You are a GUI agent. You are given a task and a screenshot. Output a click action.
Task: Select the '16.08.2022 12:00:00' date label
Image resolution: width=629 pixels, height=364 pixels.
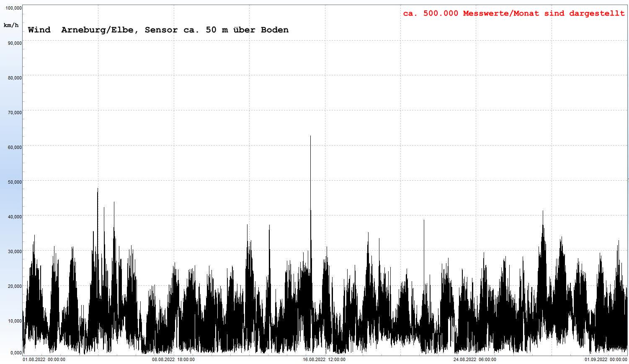[324, 359]
